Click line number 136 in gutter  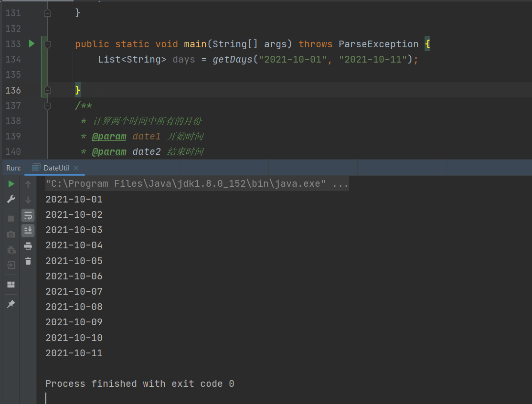13,90
